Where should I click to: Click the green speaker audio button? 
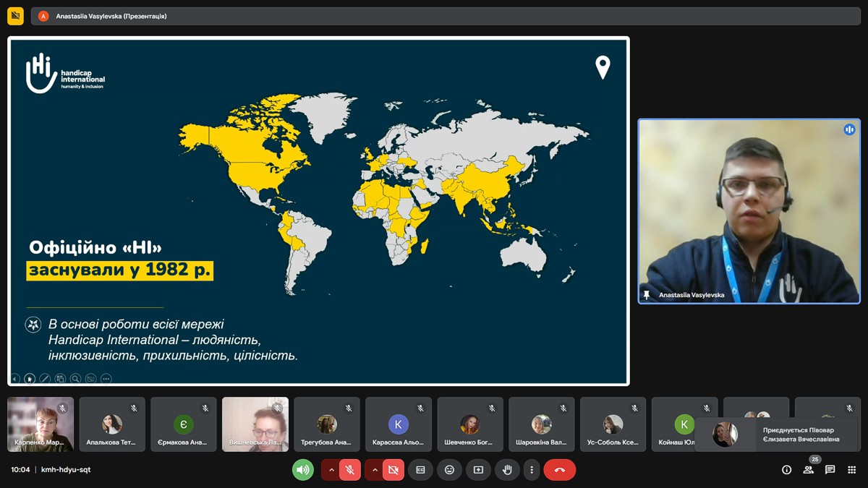tap(303, 470)
